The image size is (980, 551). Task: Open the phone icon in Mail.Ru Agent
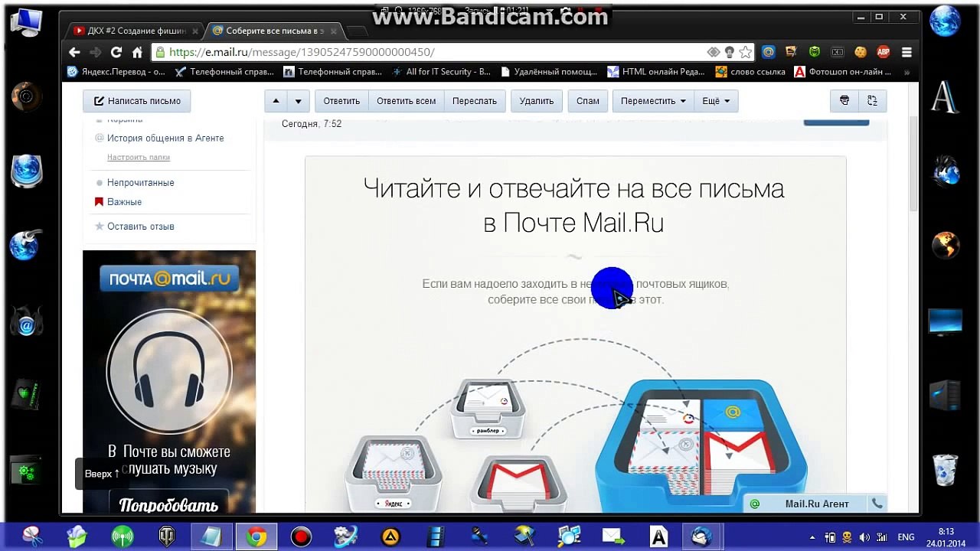click(877, 504)
